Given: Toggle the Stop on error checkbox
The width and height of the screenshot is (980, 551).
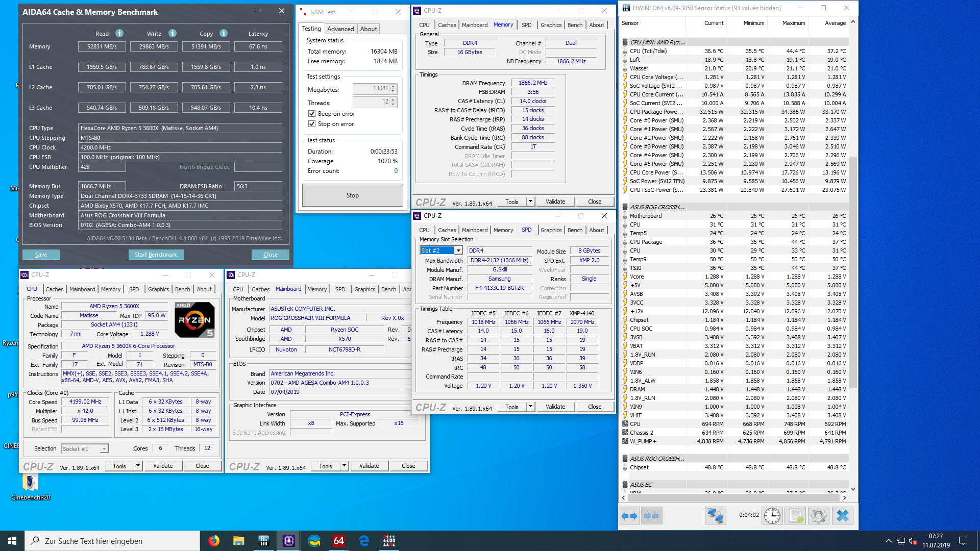Looking at the screenshot, I should point(312,124).
